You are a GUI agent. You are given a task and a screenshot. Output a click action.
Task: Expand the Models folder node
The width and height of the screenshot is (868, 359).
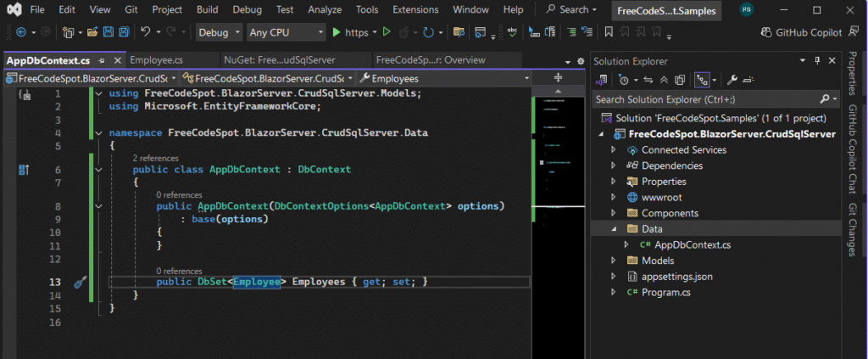(613, 261)
